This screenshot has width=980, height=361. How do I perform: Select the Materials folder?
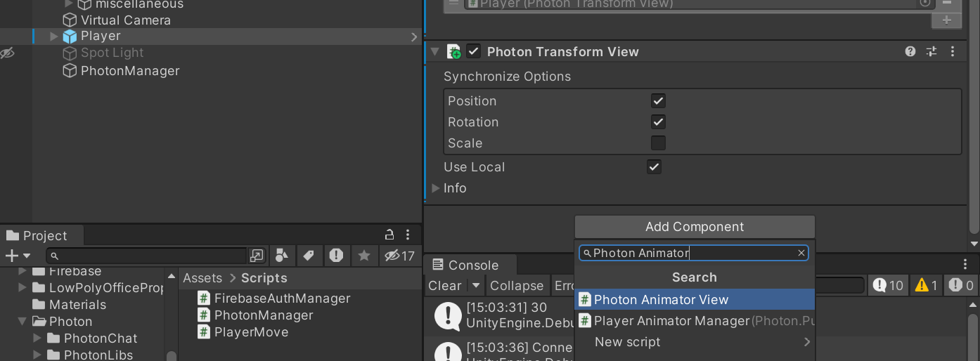tap(77, 305)
